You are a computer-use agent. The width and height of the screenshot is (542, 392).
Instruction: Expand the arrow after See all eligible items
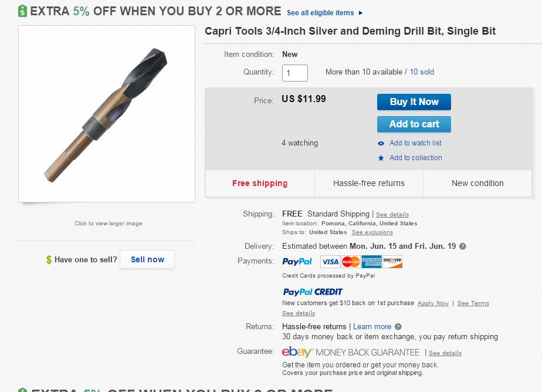click(x=360, y=13)
